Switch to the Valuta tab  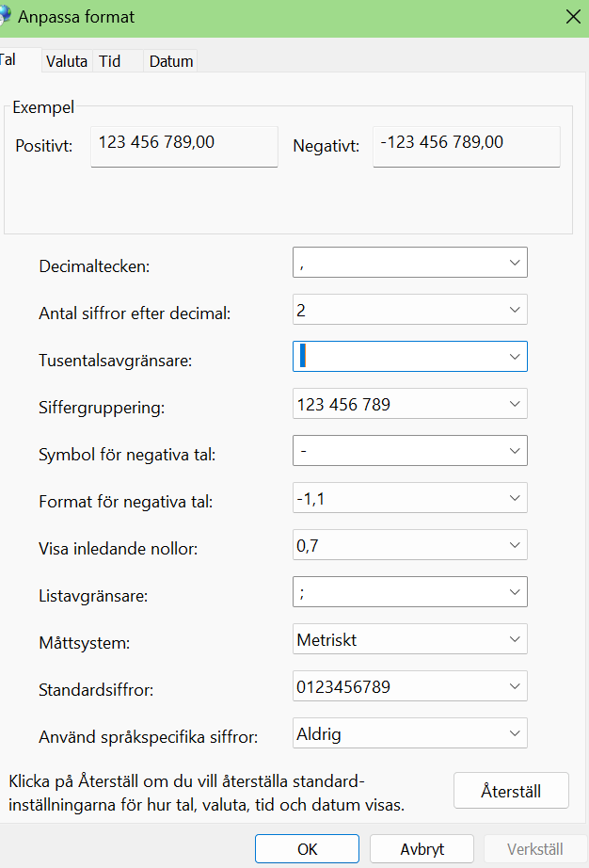coord(67,61)
